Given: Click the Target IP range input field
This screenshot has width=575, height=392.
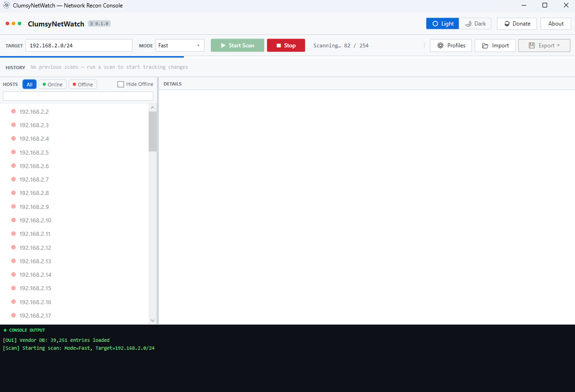Looking at the screenshot, I should point(79,46).
